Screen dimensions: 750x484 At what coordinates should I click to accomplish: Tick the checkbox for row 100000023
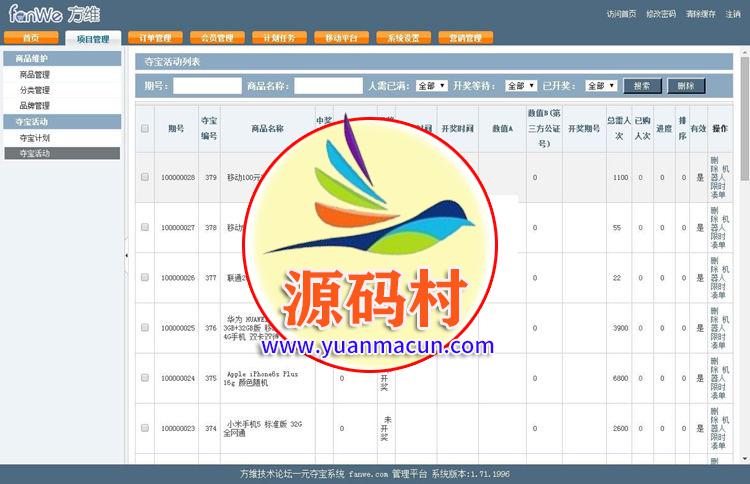[145, 428]
